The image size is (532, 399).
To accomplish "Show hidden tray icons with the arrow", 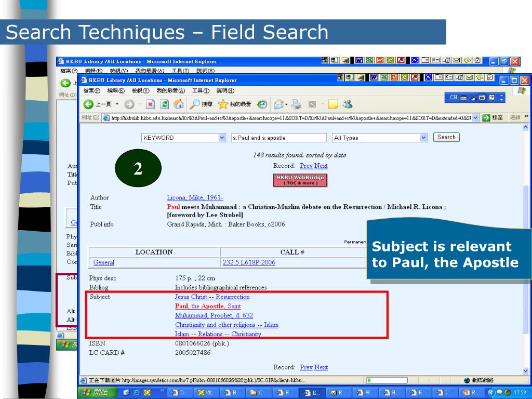I will pyautogui.click(x=490, y=393).
